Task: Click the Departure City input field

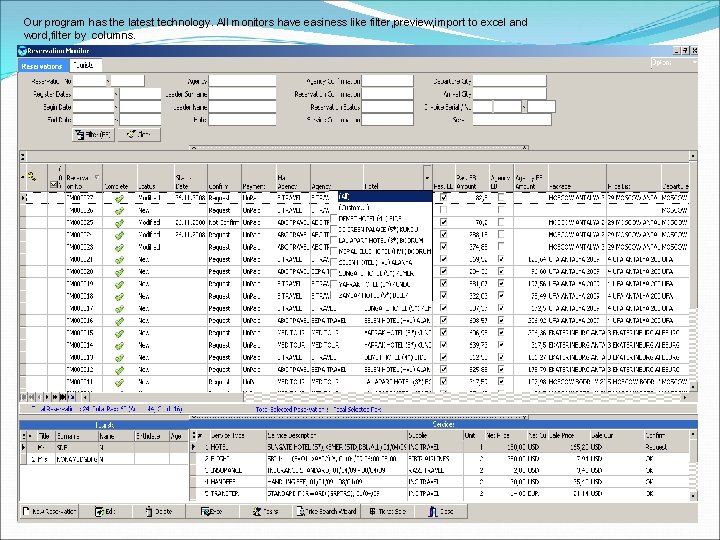Action: (x=510, y=81)
